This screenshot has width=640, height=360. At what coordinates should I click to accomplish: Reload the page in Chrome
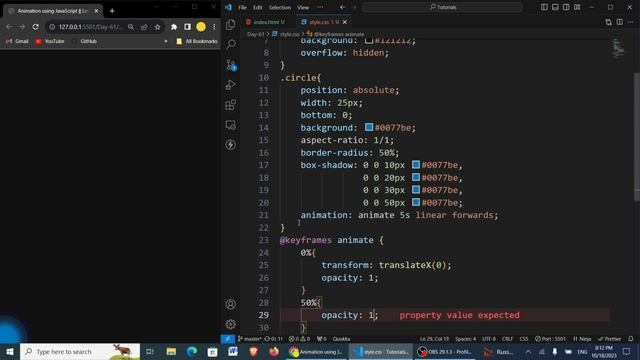(x=36, y=27)
